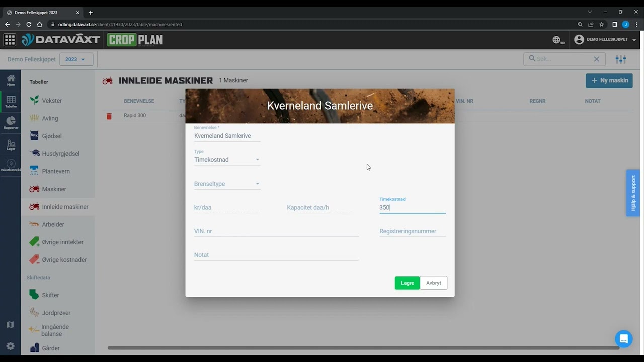This screenshot has height=362, width=644.
Task: Clear the search field with X
Action: coord(596,59)
